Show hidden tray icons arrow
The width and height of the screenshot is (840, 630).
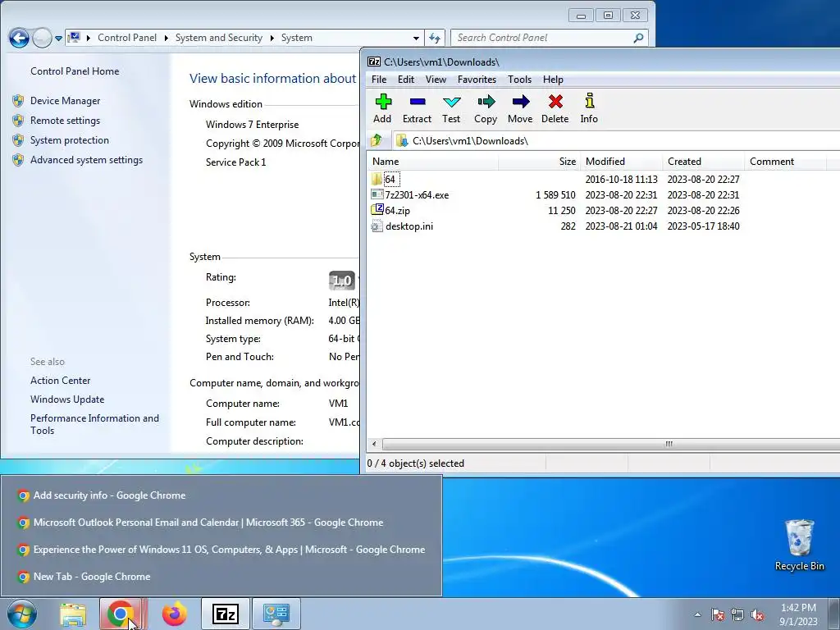pyautogui.click(x=697, y=615)
